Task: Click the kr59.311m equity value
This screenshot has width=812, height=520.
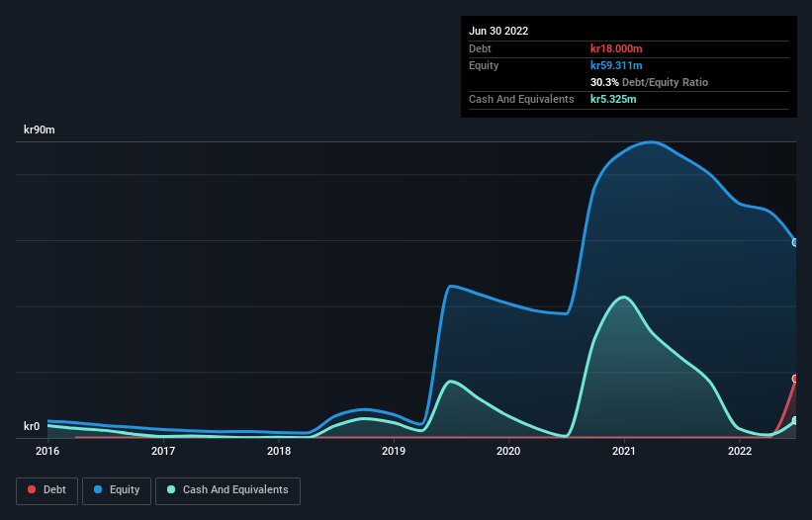Action: [616, 65]
